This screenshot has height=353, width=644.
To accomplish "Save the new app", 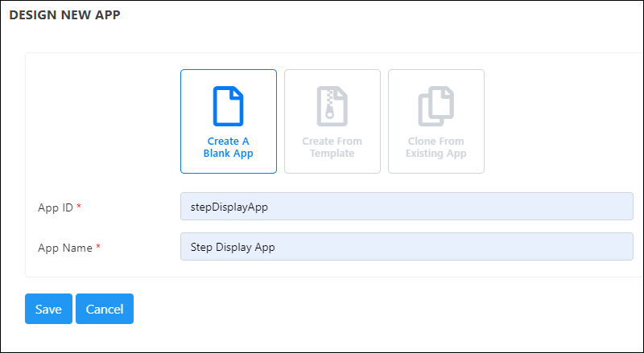I will (x=48, y=309).
